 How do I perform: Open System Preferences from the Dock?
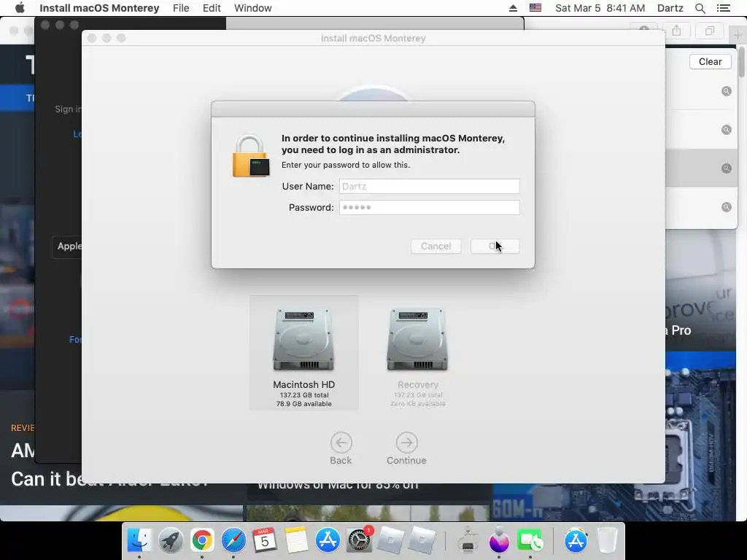point(359,540)
